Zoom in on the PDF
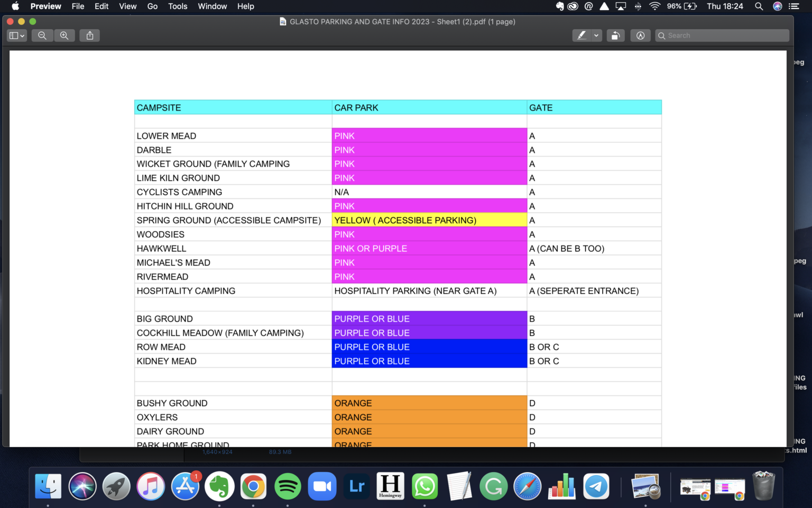 pos(64,35)
